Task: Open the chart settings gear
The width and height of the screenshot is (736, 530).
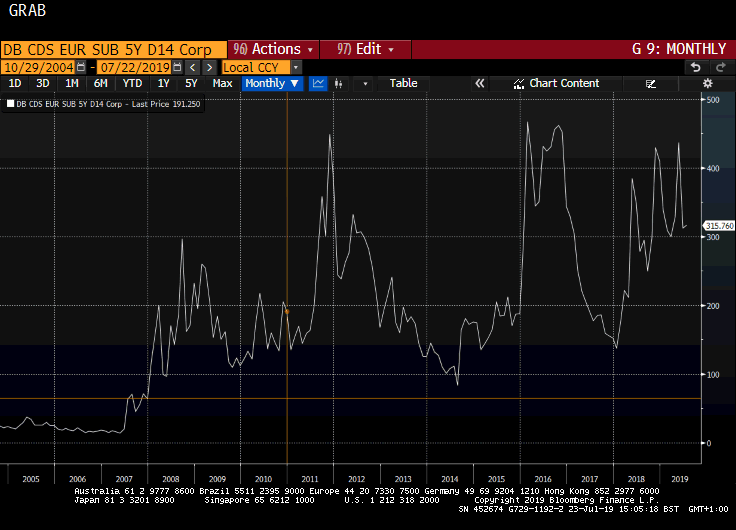Action: 708,84
